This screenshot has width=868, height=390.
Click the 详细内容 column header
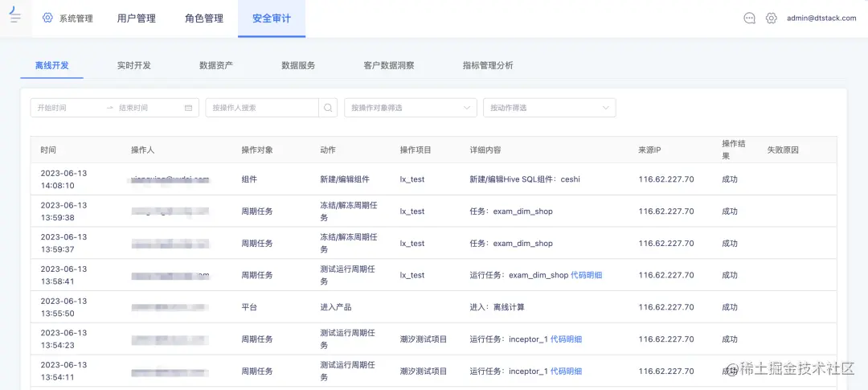coord(485,150)
